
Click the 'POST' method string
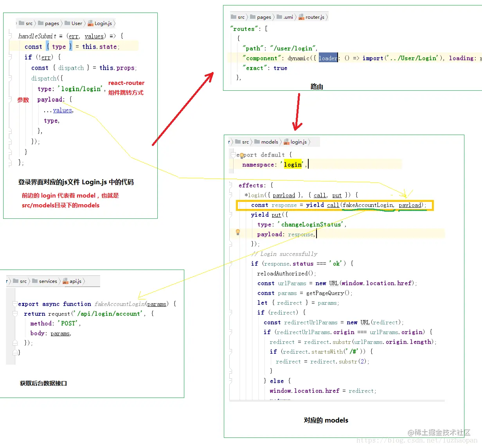click(x=69, y=324)
